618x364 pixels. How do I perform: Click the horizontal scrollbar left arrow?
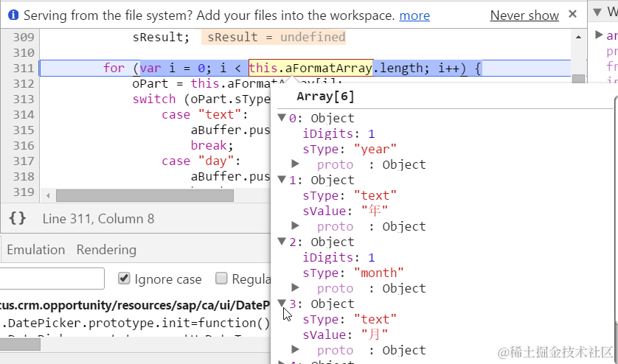(48, 195)
